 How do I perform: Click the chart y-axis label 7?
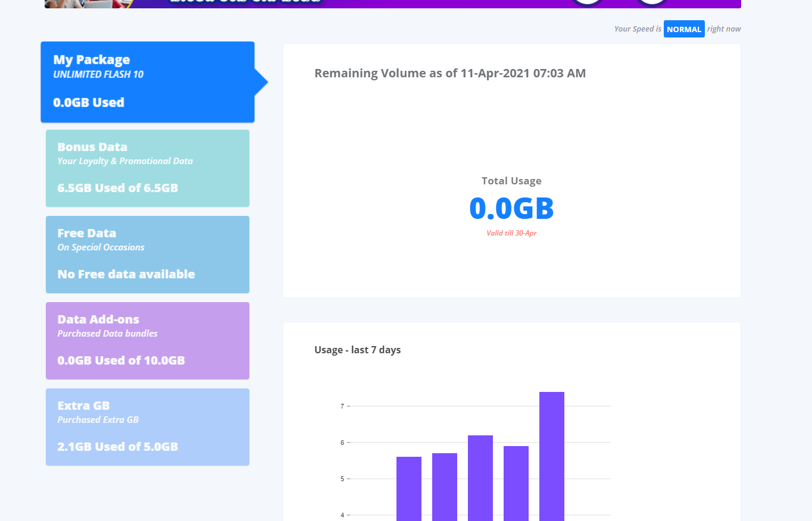click(x=342, y=406)
